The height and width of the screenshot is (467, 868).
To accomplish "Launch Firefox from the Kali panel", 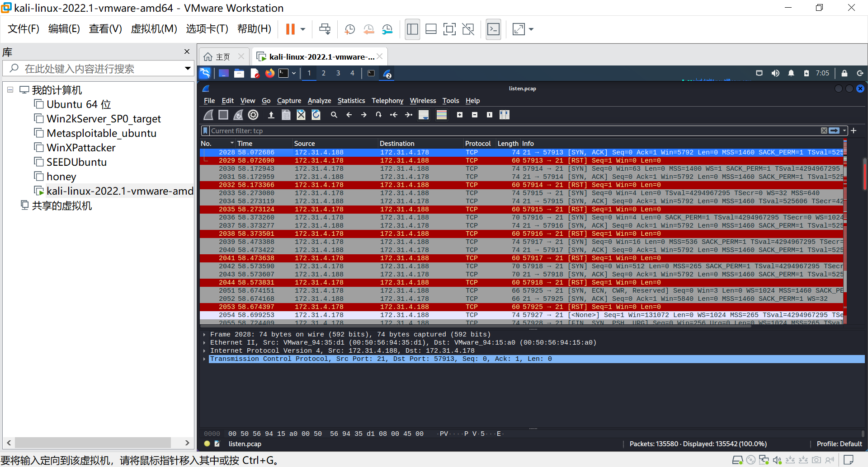I will (270, 73).
